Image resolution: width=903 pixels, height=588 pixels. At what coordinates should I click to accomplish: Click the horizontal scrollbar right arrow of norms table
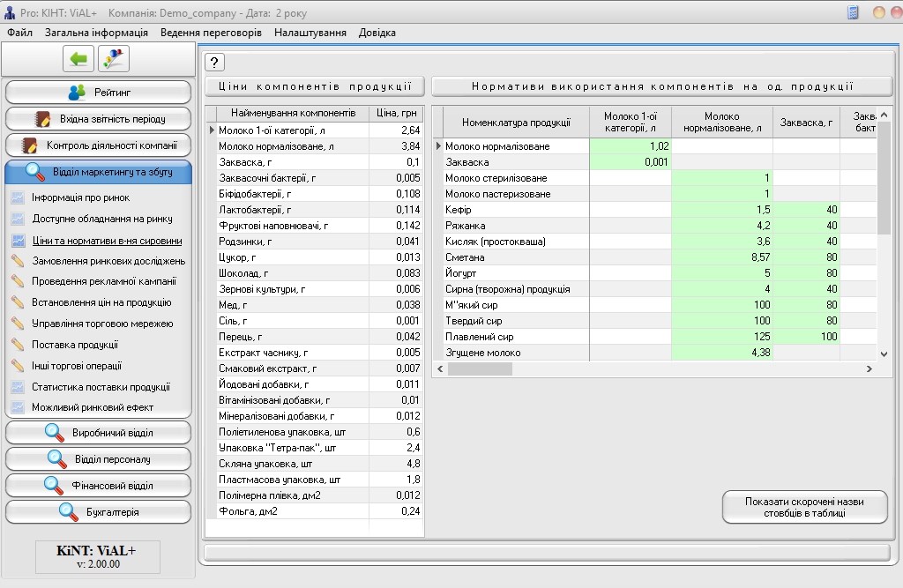pos(872,368)
